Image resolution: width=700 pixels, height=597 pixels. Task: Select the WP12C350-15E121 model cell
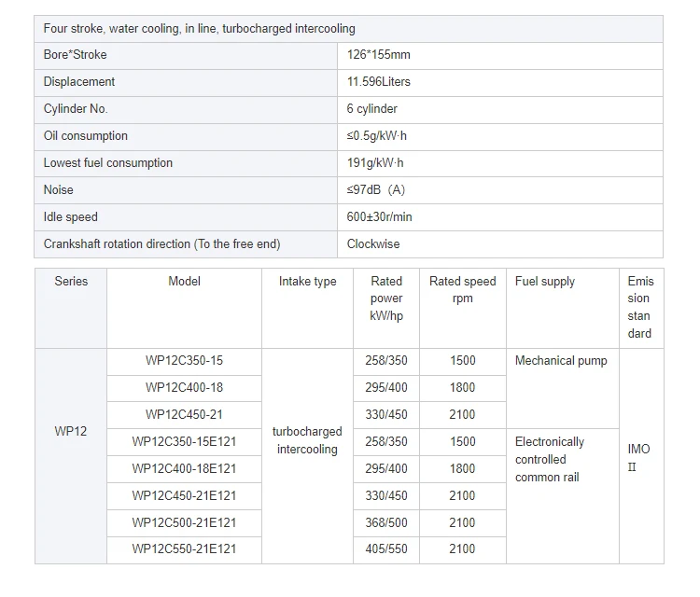click(x=184, y=442)
